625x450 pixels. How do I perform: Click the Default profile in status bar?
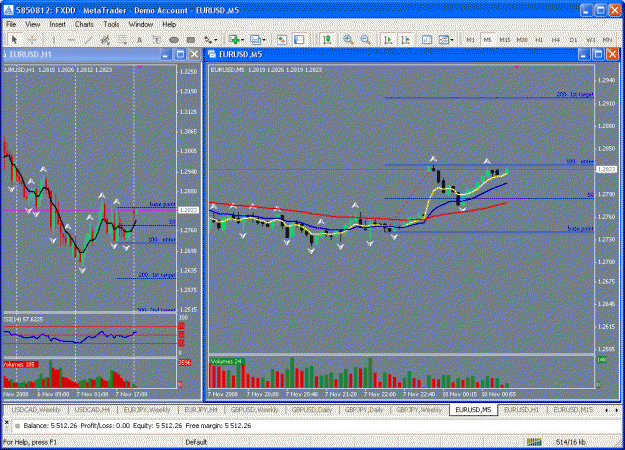tap(196, 442)
